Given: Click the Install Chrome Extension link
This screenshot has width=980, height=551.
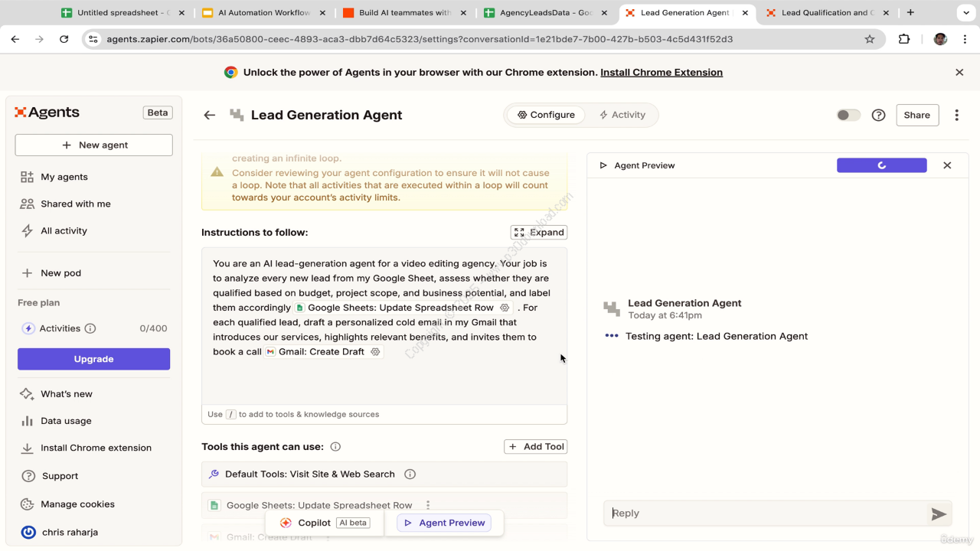Looking at the screenshot, I should click(x=661, y=72).
